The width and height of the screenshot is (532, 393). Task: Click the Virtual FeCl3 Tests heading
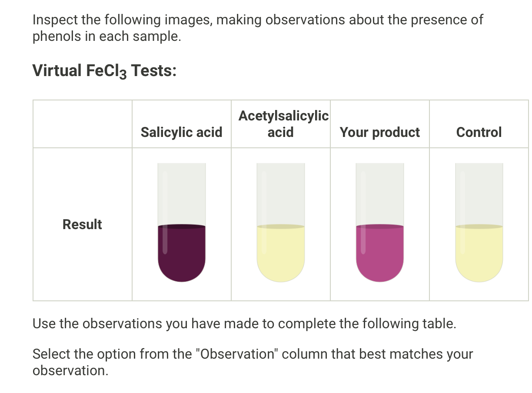coord(104,70)
